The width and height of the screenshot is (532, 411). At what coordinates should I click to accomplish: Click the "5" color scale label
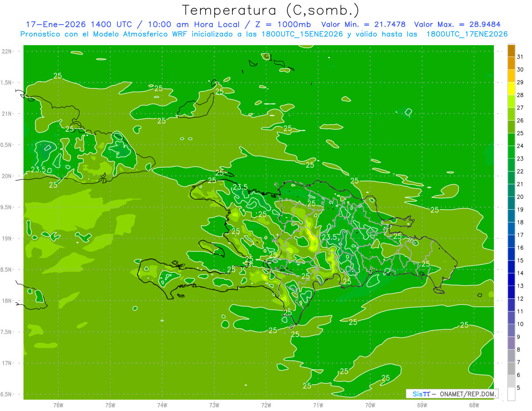(x=519, y=388)
